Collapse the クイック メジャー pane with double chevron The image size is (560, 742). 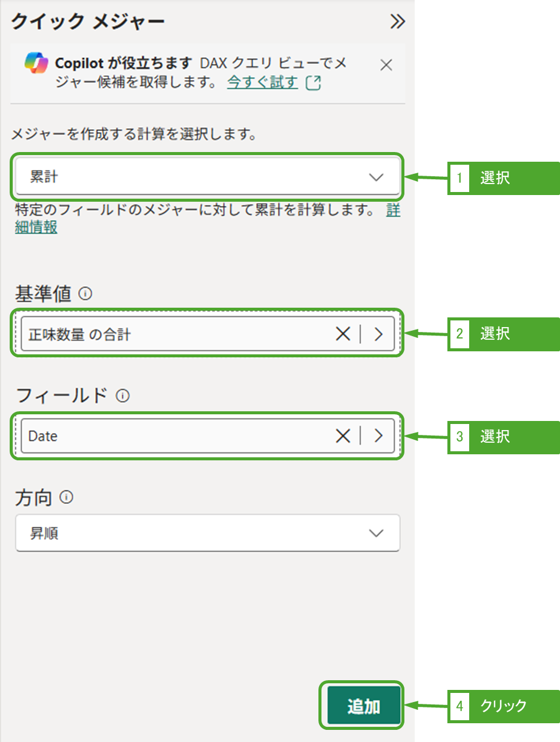pyautogui.click(x=397, y=22)
